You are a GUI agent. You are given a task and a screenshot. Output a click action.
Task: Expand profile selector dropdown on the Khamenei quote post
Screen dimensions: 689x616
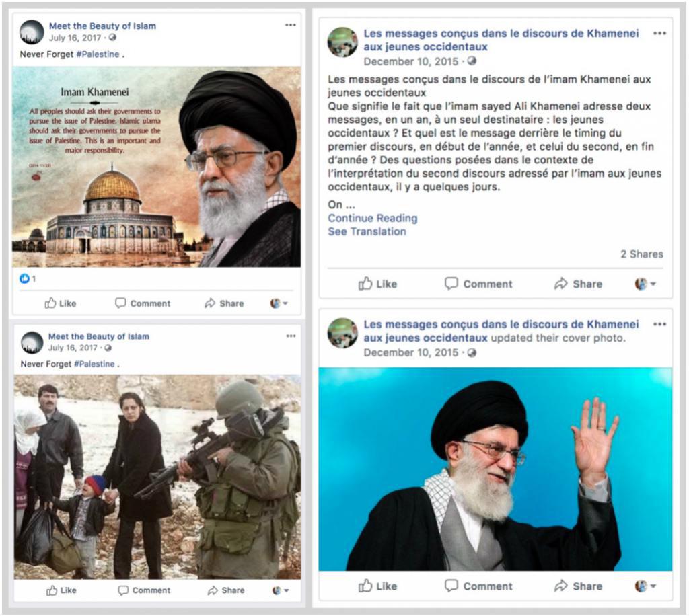(x=279, y=303)
